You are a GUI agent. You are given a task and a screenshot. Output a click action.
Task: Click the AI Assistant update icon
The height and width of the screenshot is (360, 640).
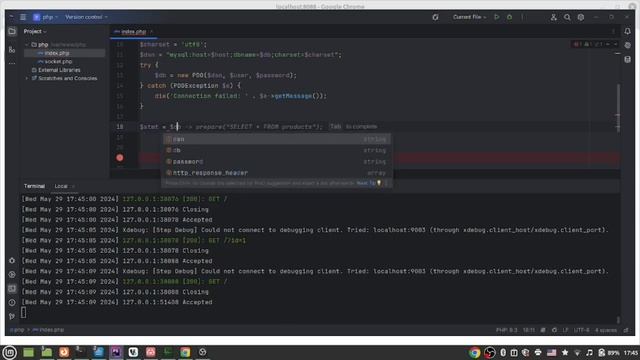tap(435, 17)
